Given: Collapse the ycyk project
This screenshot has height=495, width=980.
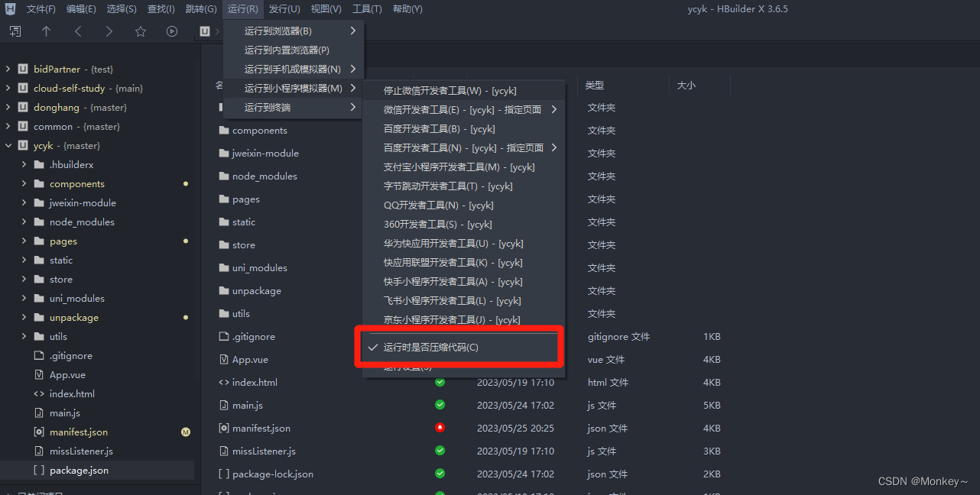Looking at the screenshot, I should tap(8, 145).
